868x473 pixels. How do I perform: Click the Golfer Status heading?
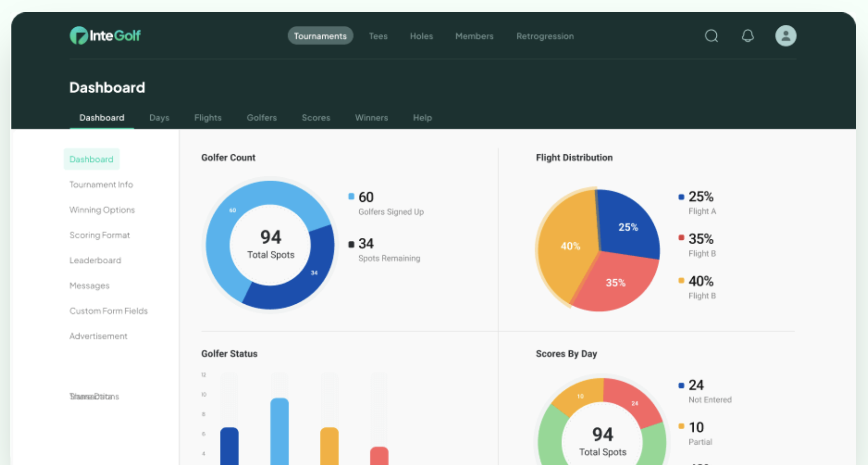click(x=229, y=354)
